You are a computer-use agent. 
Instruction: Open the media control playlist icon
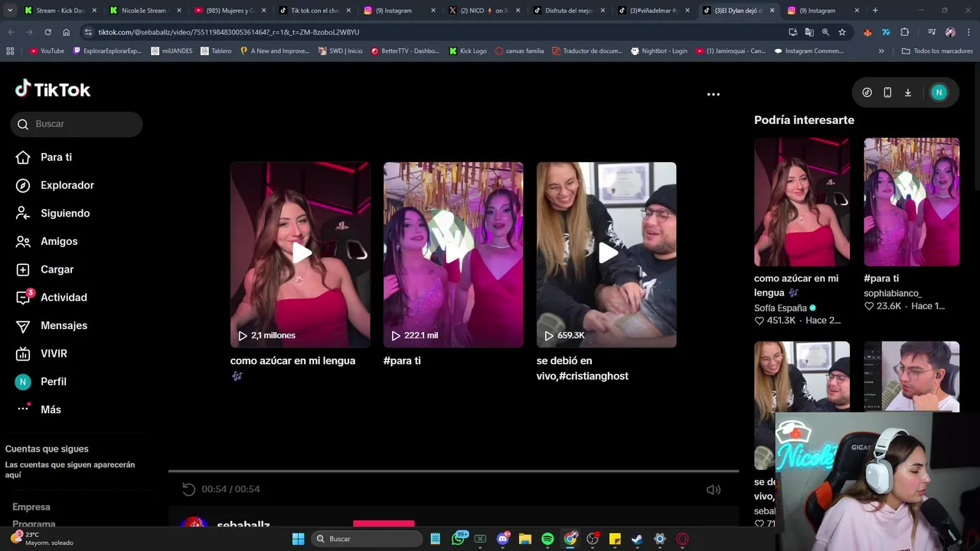click(932, 32)
